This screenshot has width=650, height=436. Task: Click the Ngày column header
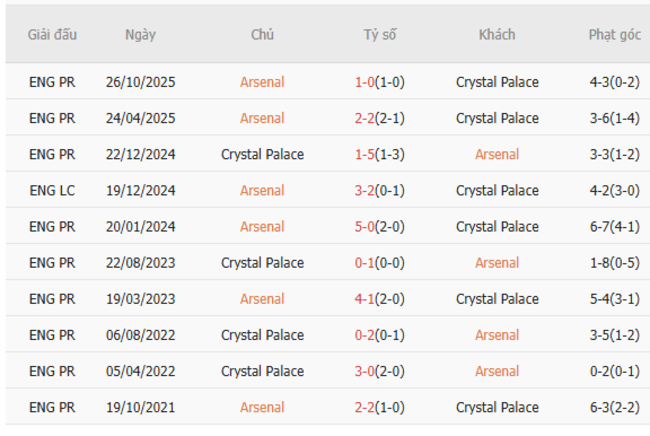click(x=140, y=34)
